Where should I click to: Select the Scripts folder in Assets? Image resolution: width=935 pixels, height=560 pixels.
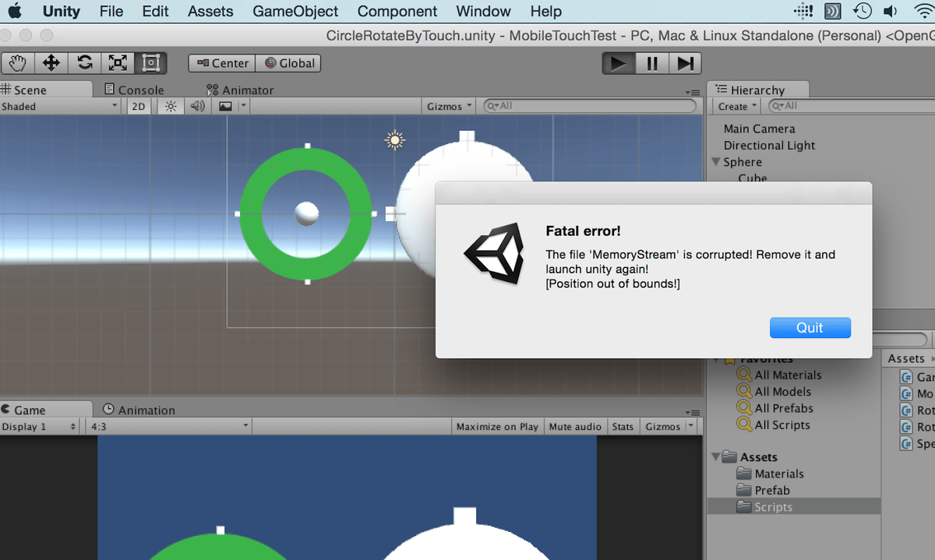[773, 507]
